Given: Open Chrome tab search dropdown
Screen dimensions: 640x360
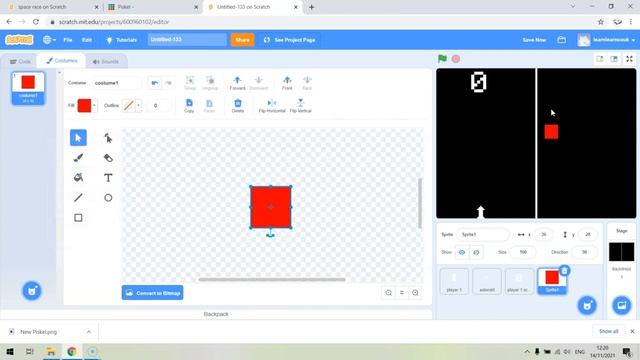Looking at the screenshot, I should pos(573,7).
